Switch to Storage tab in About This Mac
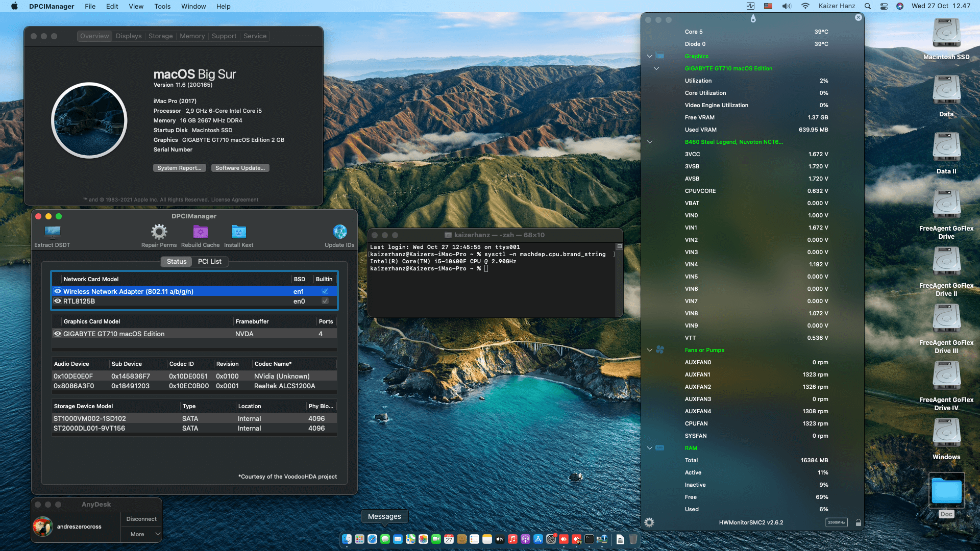Viewport: 980px width, 551px height. [x=160, y=36]
